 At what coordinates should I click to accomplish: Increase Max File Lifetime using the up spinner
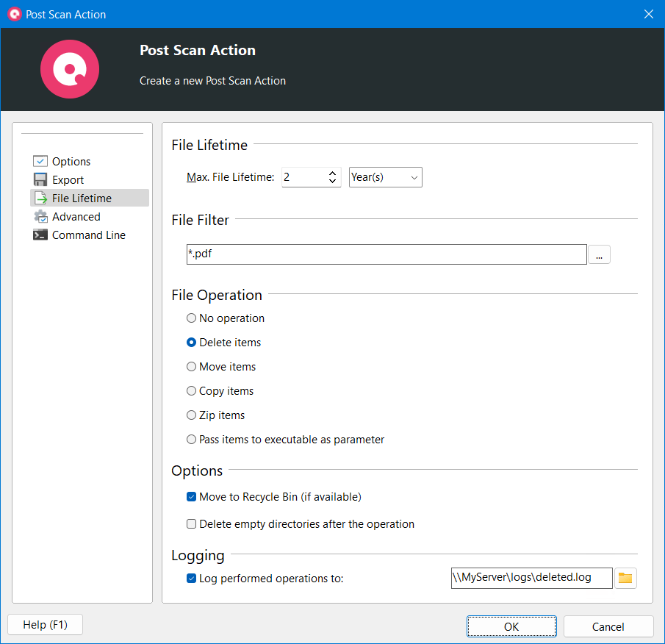click(332, 173)
